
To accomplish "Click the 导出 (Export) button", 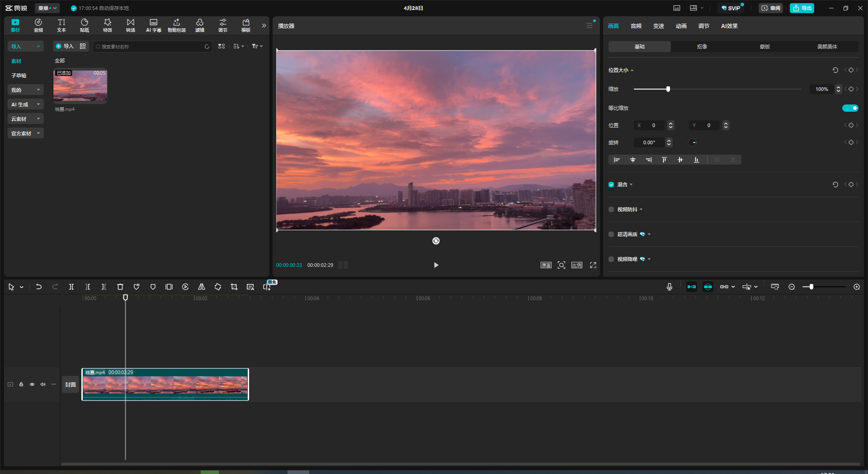I will [802, 8].
